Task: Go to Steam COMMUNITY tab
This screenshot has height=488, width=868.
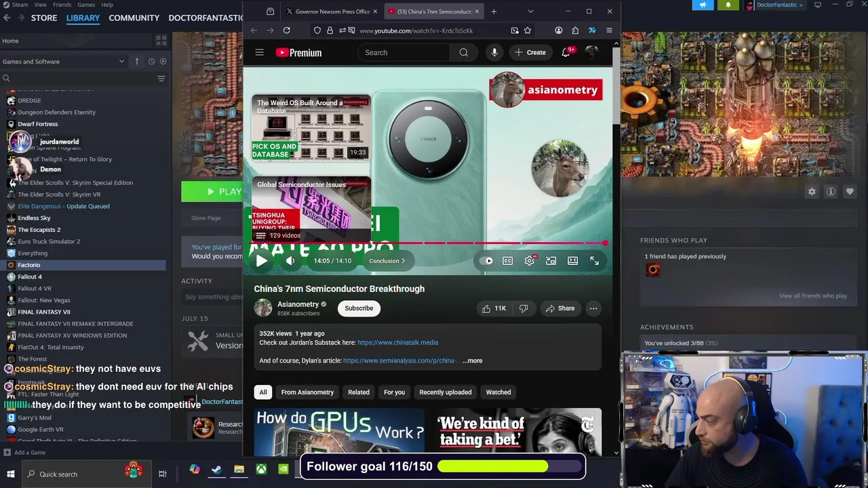Action: point(134,18)
